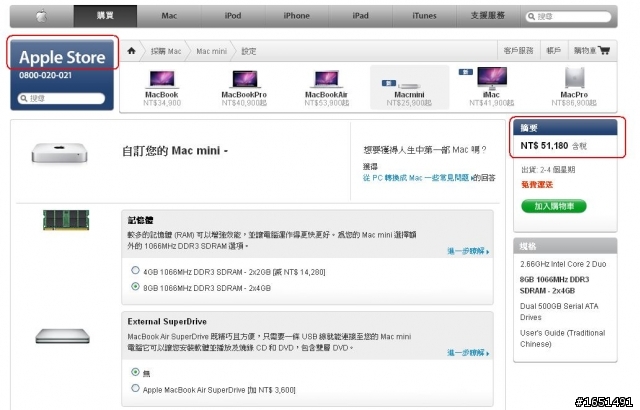Click magnifier icon in top search box

(531, 16)
